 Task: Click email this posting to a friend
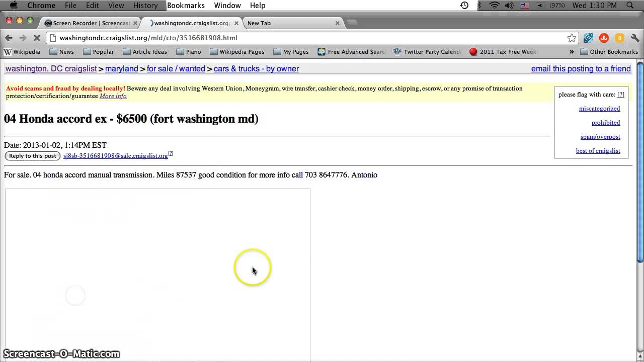(581, 69)
